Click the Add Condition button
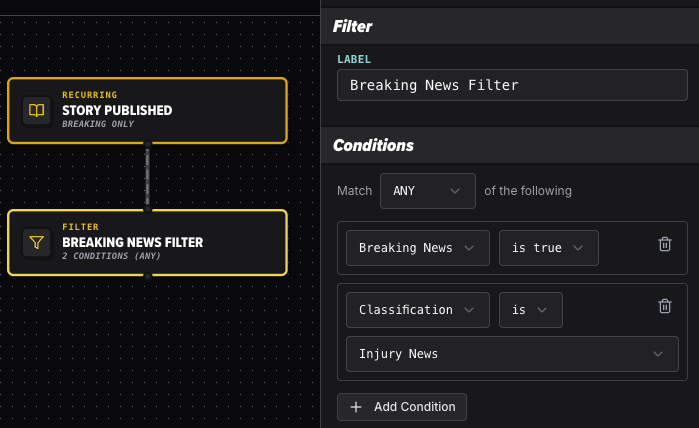Image resolution: width=699 pixels, height=428 pixels. (402, 407)
